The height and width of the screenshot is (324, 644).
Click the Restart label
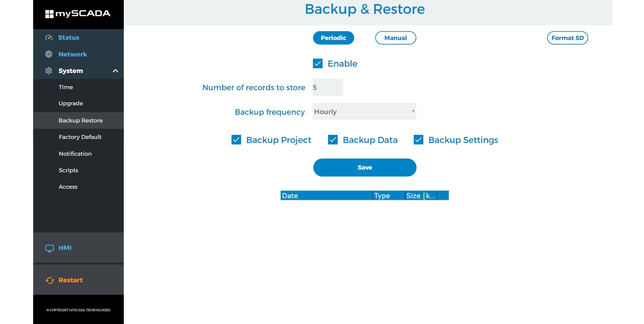(x=71, y=280)
